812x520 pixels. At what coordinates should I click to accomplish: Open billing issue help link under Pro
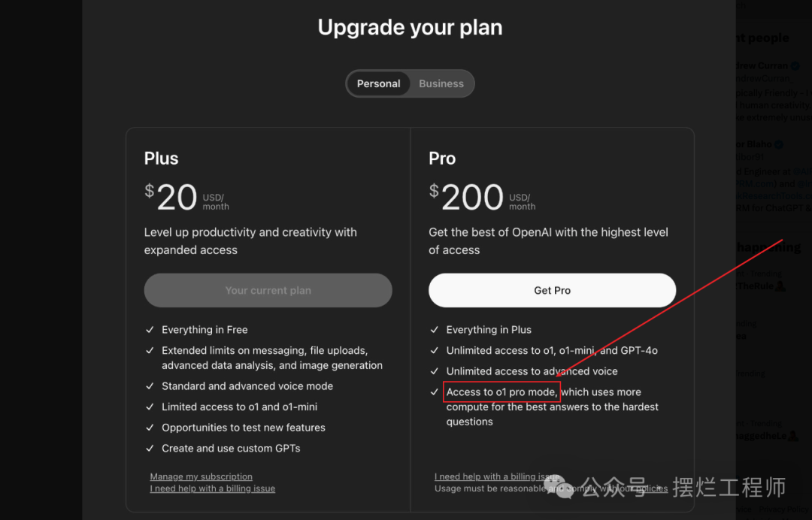point(496,476)
